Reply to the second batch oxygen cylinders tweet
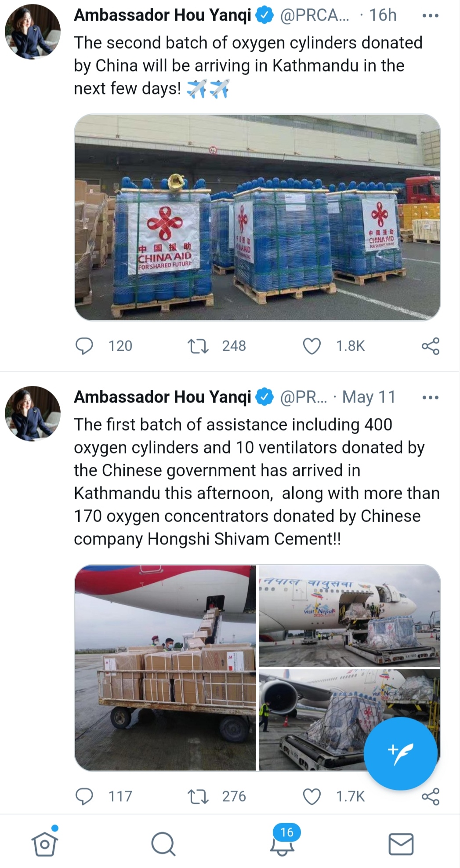The width and height of the screenshot is (460, 868). (84, 346)
